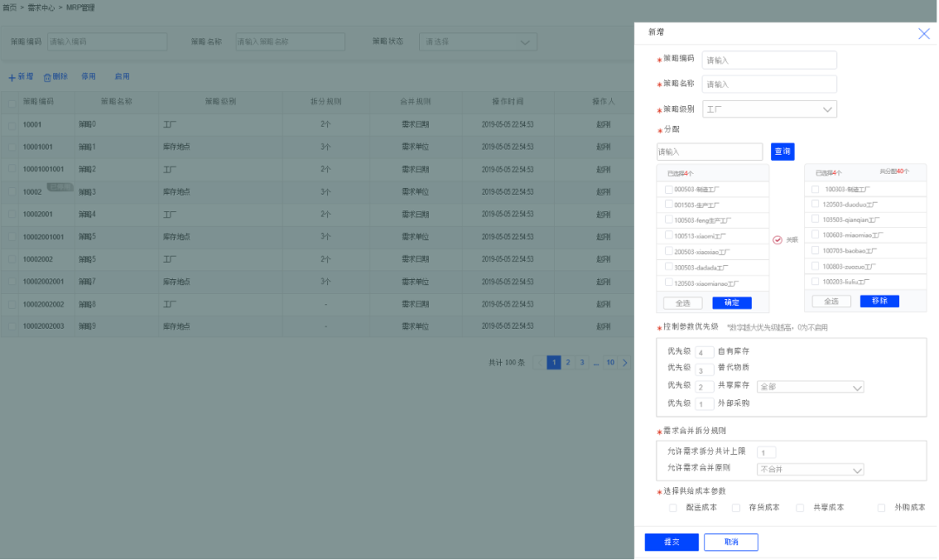Check the 100513-xiaomi工厂 checkbox

[669, 236]
